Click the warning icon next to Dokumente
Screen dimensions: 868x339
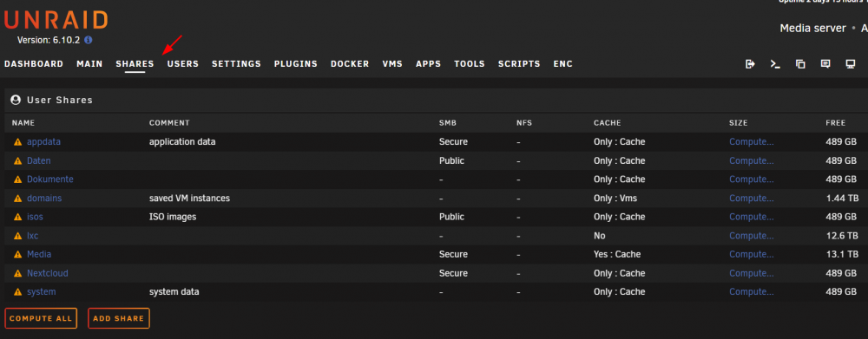tap(17, 179)
